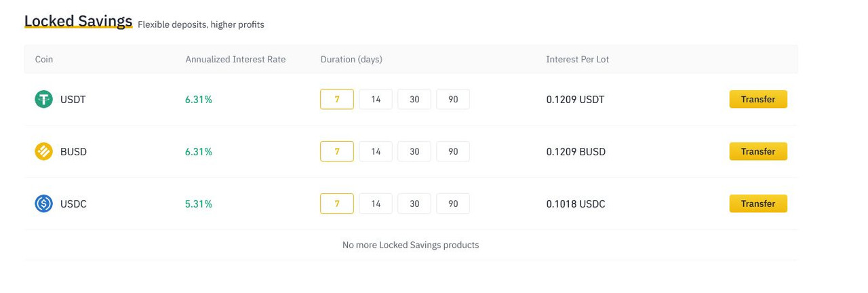Select 14-day duration for USDT

coord(376,100)
